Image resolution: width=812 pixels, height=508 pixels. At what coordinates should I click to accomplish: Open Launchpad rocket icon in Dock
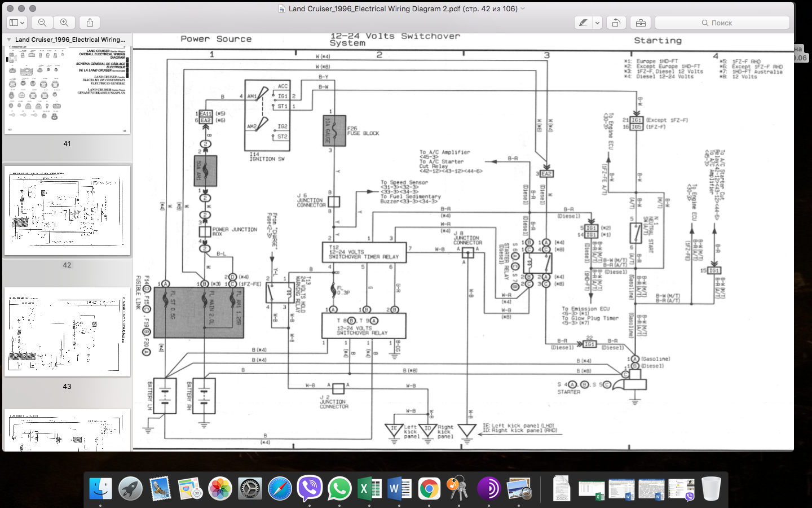(x=130, y=489)
